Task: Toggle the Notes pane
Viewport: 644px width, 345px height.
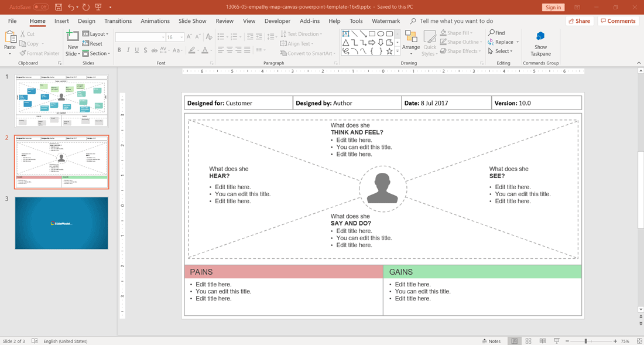Action: (491, 341)
